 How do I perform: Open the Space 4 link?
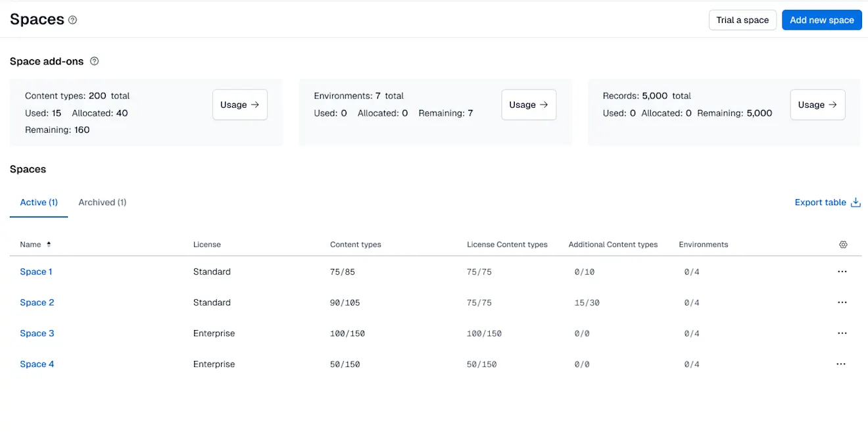pos(37,364)
